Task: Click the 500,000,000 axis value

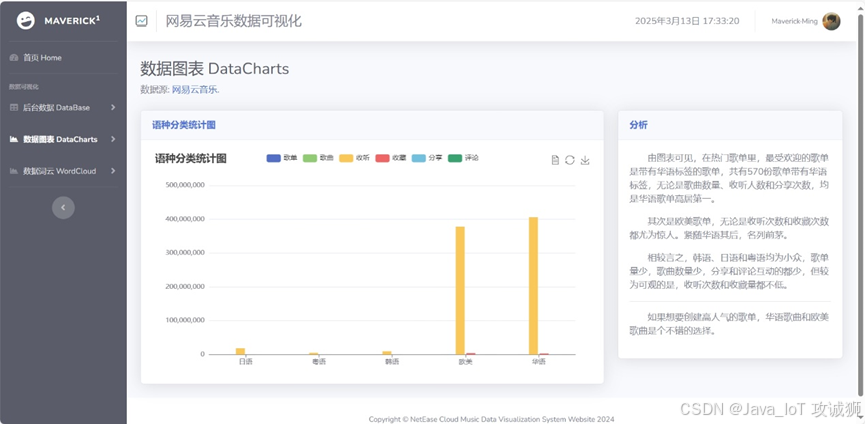Action: click(185, 185)
